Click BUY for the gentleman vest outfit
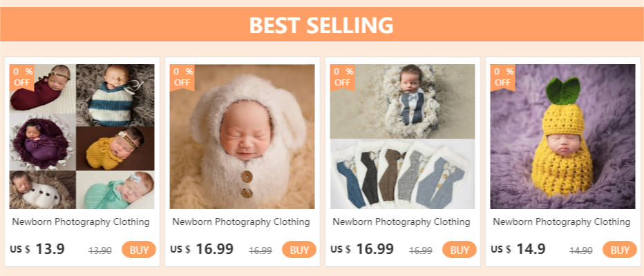Image resolution: width=644 pixels, height=276 pixels. click(x=460, y=250)
